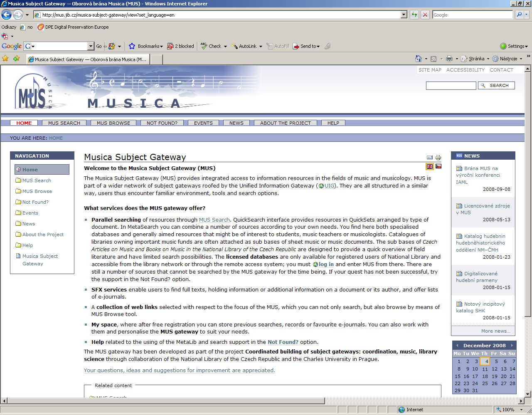Open More news link
The image size is (532, 415).
point(496,331)
